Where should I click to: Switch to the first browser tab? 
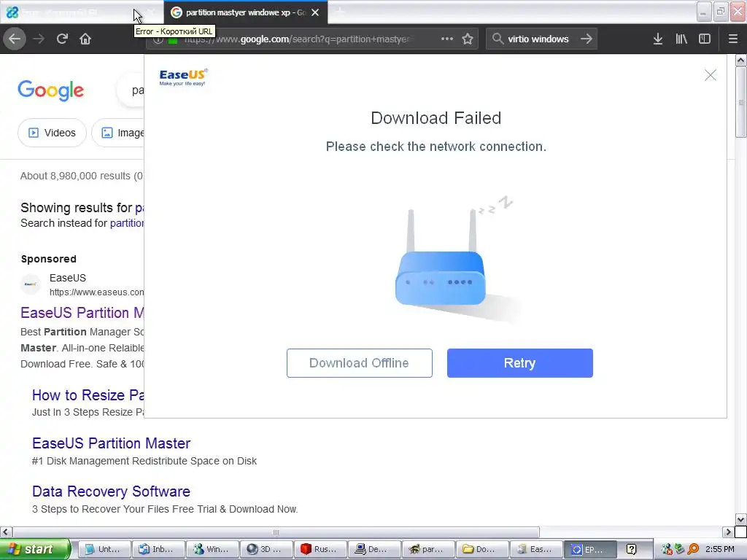pos(81,12)
